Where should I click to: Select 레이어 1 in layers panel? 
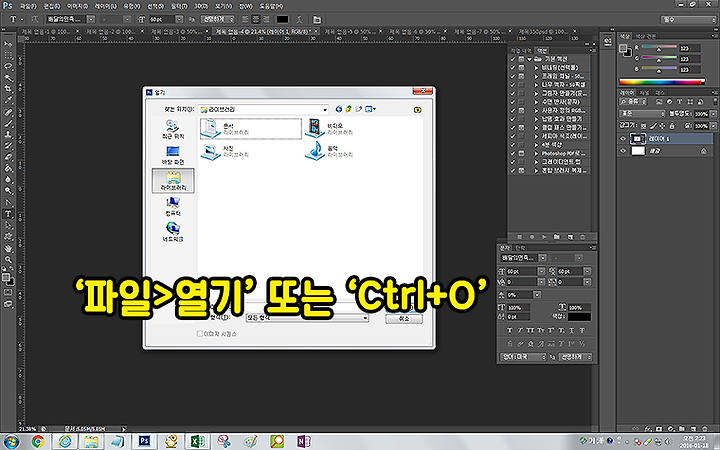click(x=666, y=139)
